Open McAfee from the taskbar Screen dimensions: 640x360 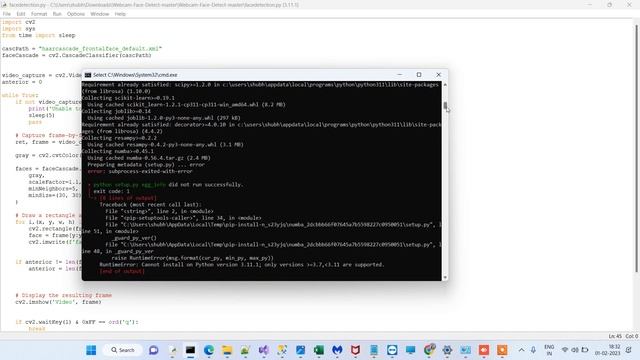coord(356,350)
